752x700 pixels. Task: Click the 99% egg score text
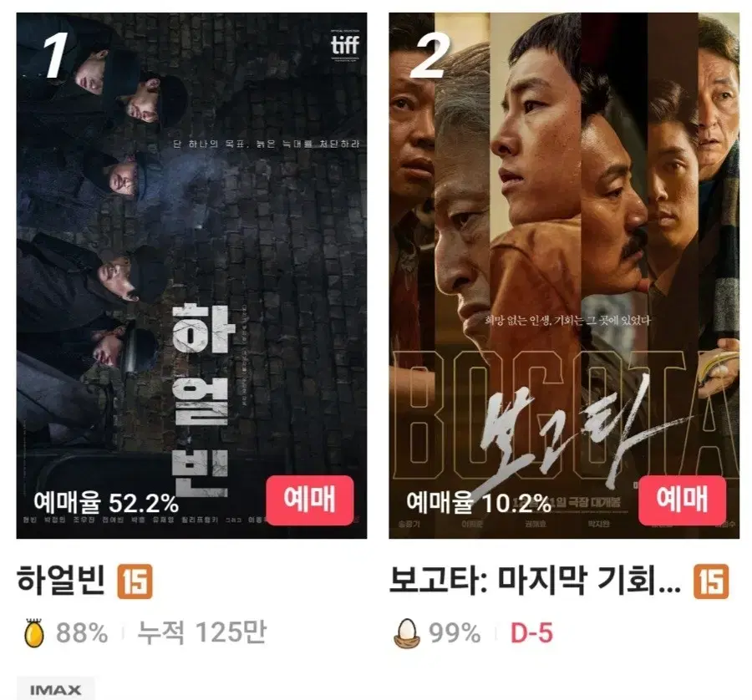(x=455, y=633)
